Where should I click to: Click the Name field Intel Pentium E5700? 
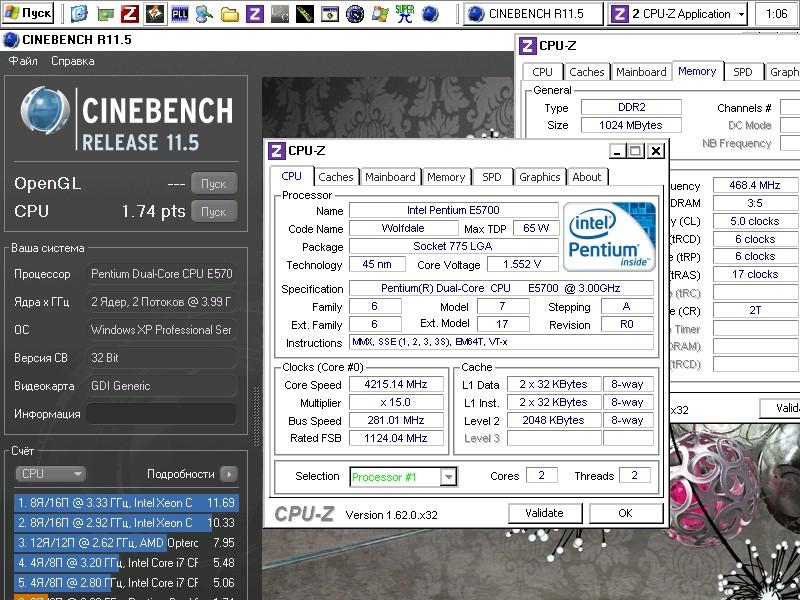coord(454,210)
